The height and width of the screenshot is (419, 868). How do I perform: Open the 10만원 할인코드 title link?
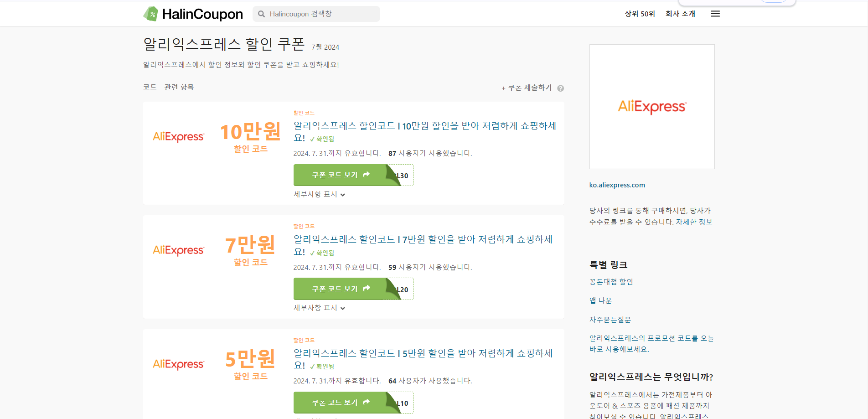[424, 131]
